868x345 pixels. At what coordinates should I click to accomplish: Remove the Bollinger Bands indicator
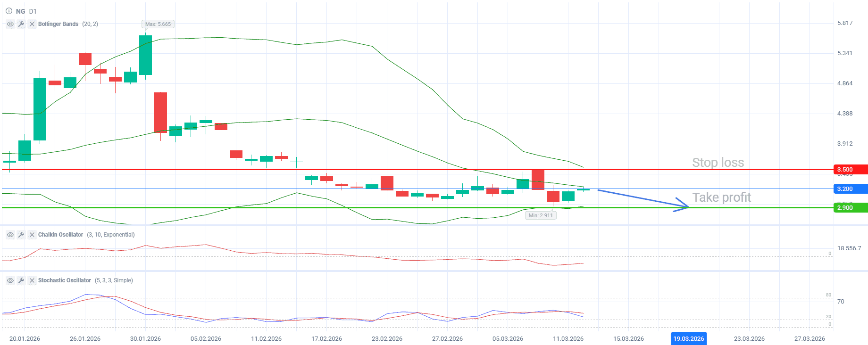coord(32,24)
